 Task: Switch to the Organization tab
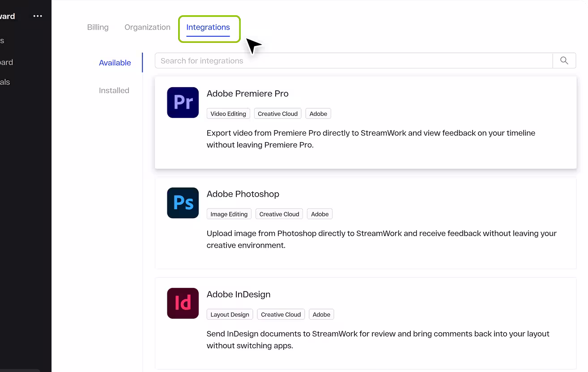click(x=147, y=27)
